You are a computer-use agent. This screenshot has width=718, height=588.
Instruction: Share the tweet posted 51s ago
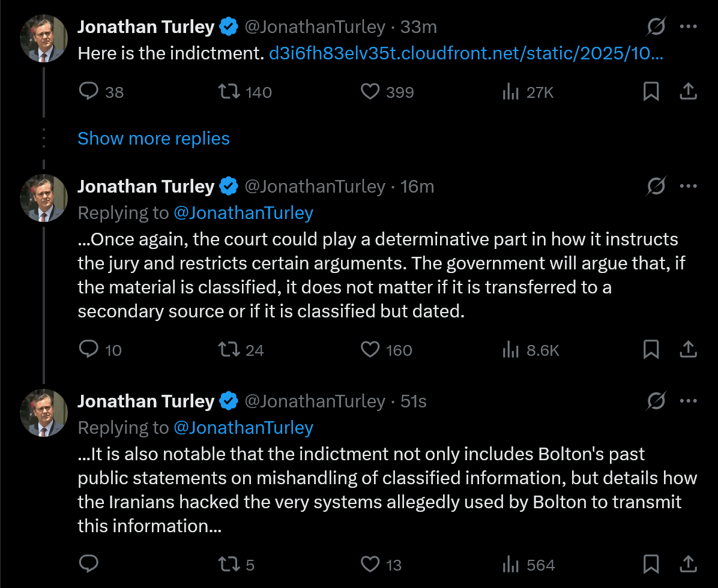(x=688, y=564)
